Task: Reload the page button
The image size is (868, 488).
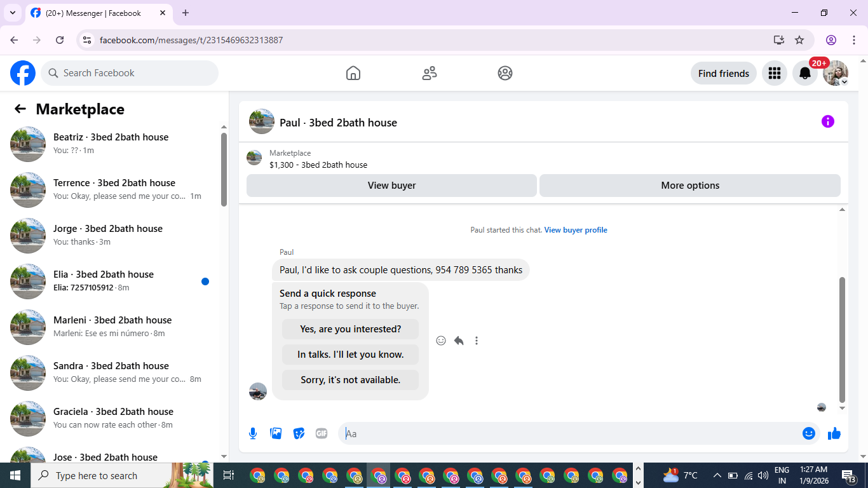Action: tap(60, 40)
